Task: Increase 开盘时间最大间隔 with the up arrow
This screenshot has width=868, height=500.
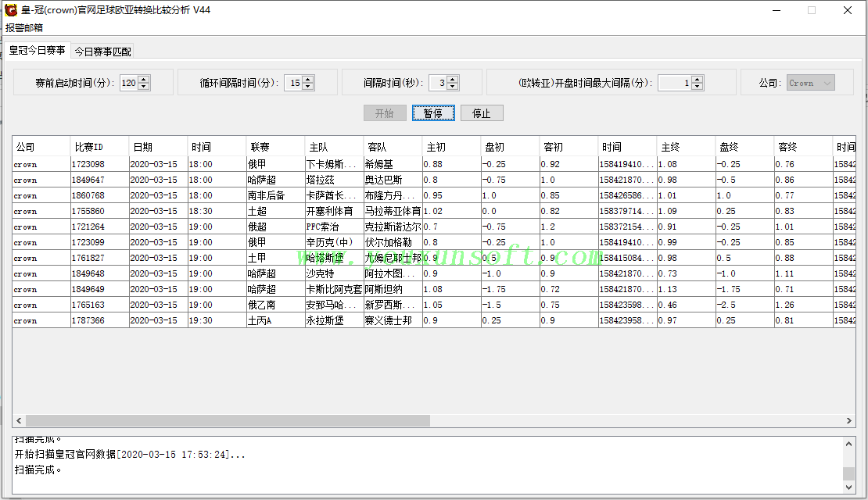Action: [698, 79]
